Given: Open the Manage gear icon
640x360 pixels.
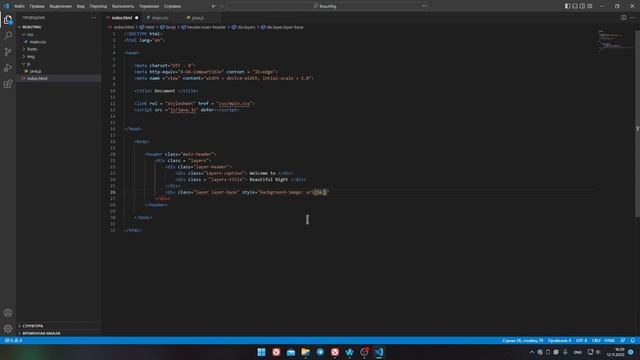Looking at the screenshot, I should click(x=8, y=329).
